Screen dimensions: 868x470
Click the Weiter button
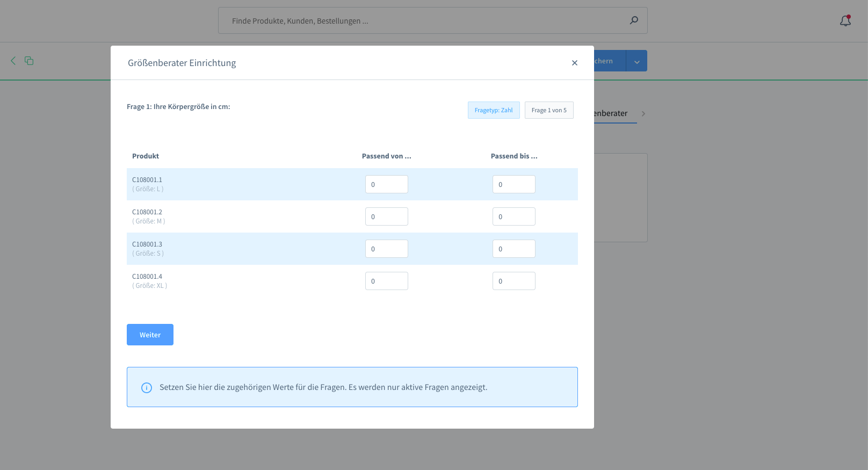(150, 335)
